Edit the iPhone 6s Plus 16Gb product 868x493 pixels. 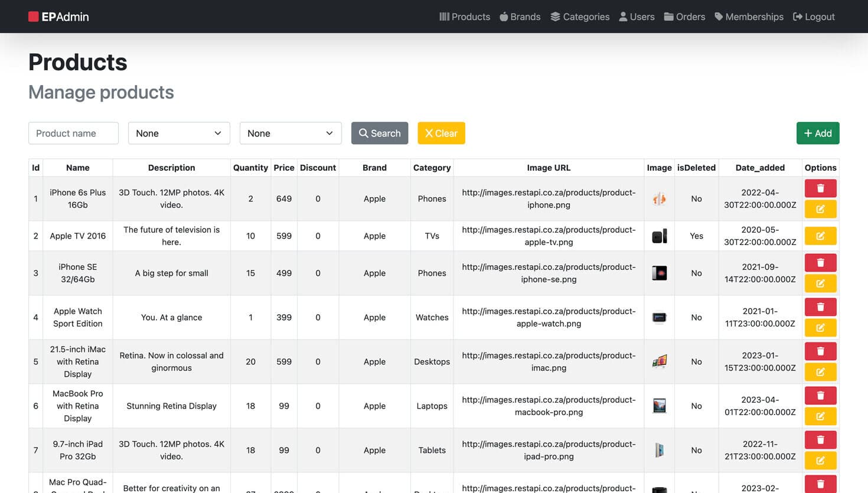[x=820, y=209]
